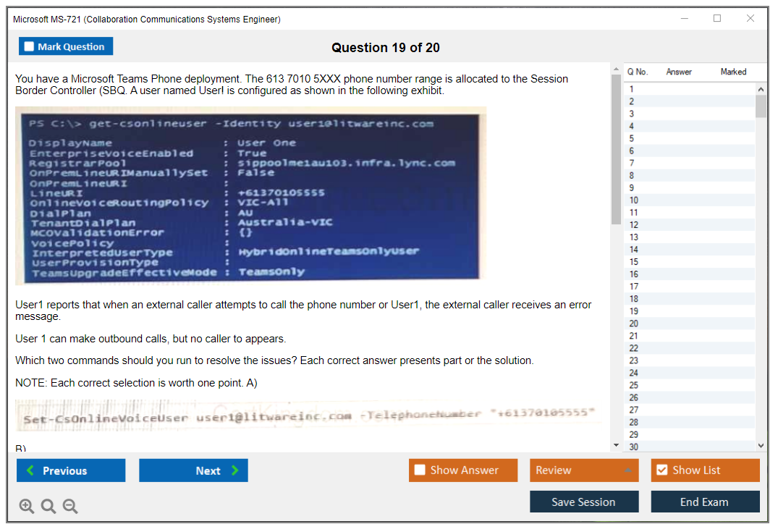Click the question pane scrollbar thumb

(616, 149)
